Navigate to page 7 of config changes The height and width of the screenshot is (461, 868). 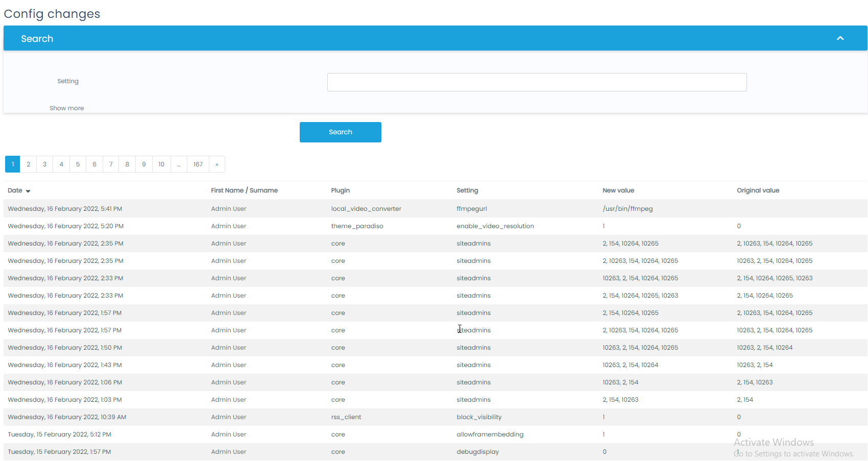point(111,164)
